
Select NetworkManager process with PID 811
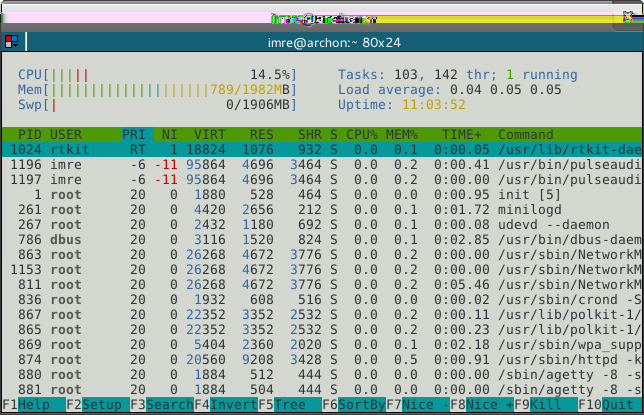(x=322, y=285)
